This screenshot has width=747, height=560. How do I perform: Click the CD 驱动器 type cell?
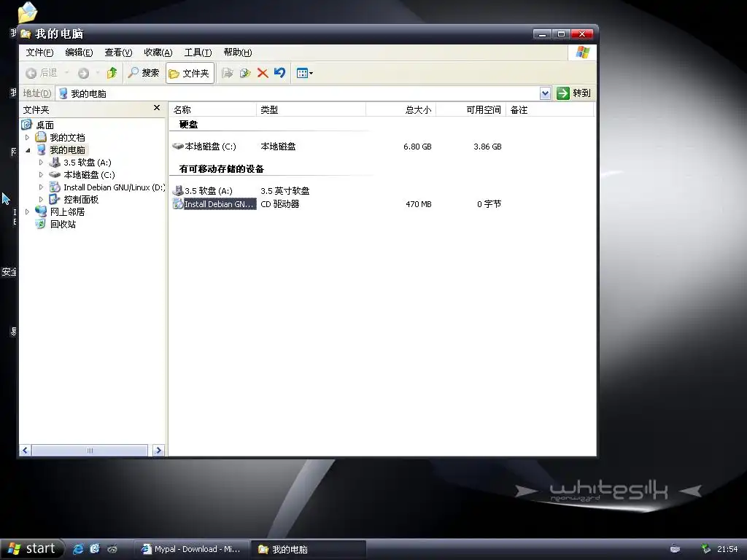280,204
